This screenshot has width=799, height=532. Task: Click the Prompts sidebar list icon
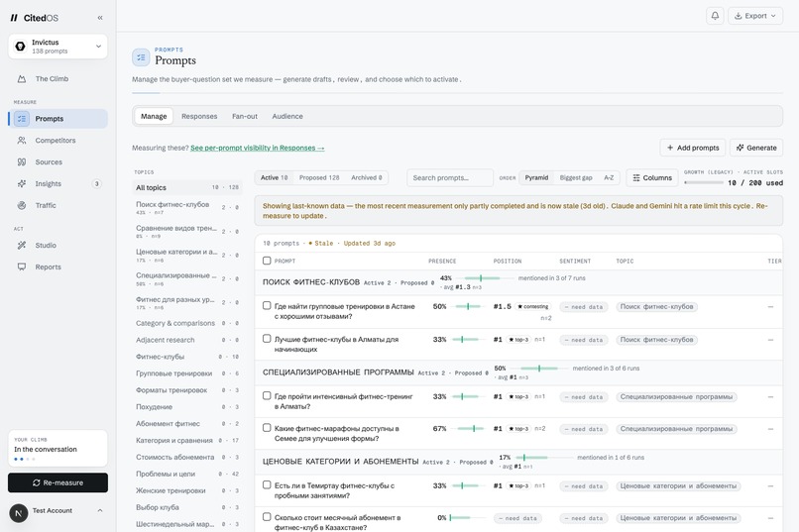click(x=22, y=119)
